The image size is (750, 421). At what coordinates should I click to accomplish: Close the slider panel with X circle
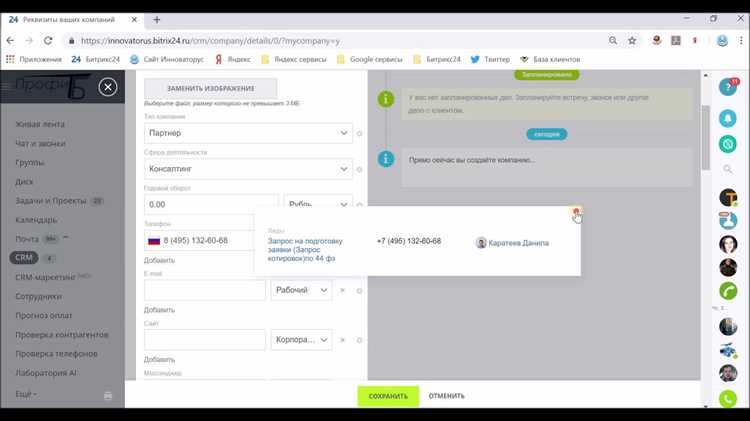[108, 87]
